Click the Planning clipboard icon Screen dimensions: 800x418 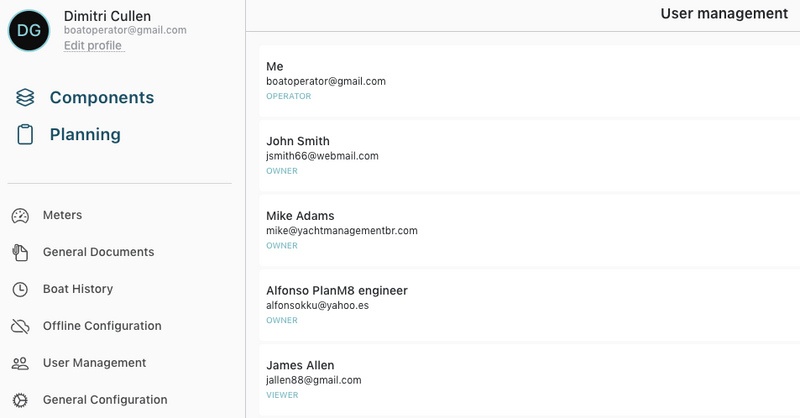[26, 135]
